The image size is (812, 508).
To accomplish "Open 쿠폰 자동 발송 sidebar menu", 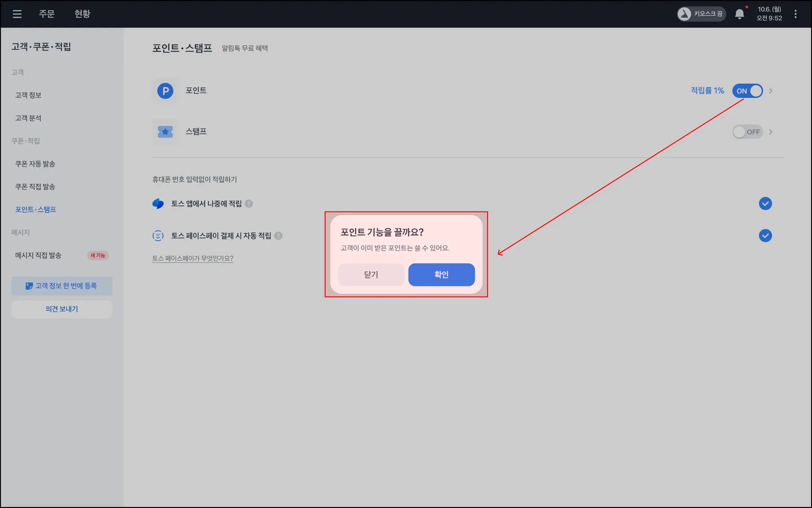I will pyautogui.click(x=35, y=164).
